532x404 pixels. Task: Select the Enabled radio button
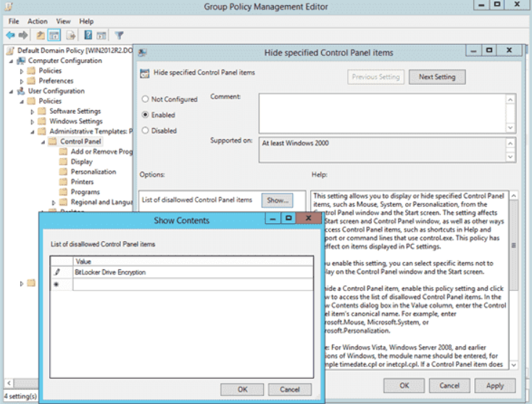(145, 114)
